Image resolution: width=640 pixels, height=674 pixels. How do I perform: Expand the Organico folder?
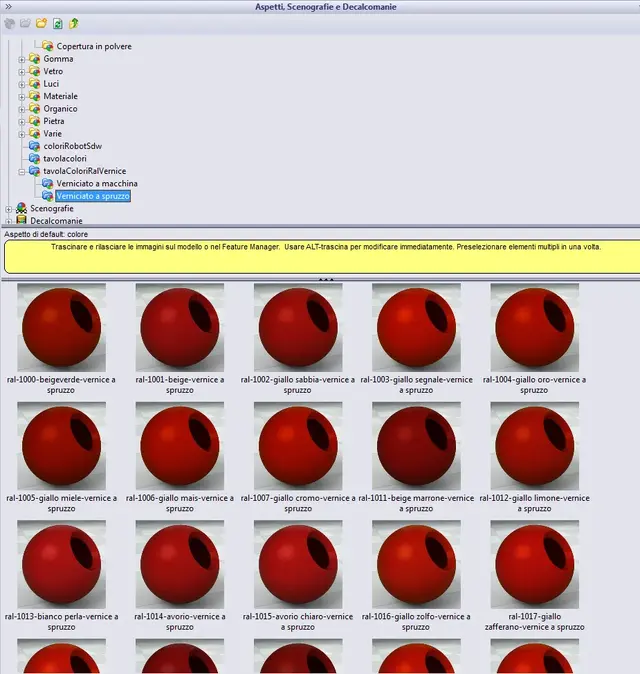coord(21,110)
